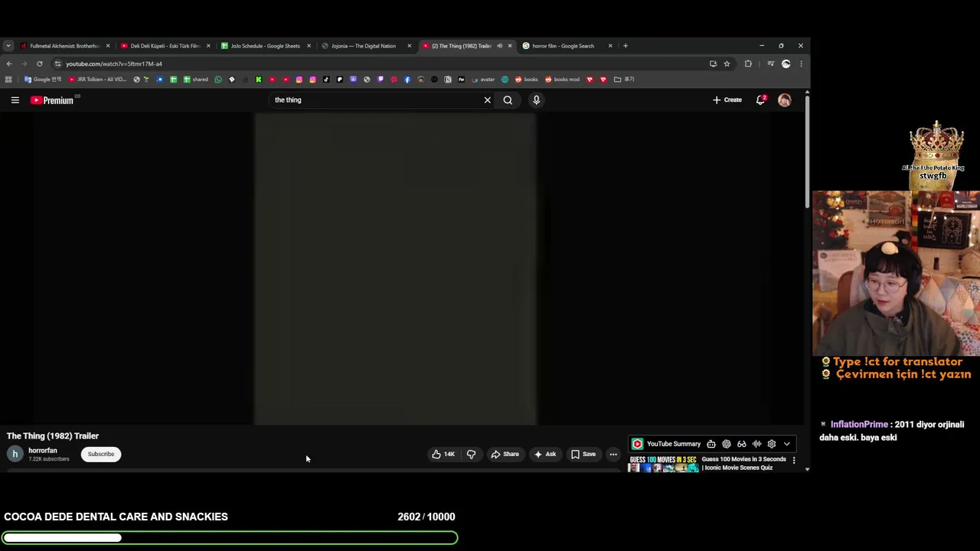
Task: Open more actions ellipsis under video
Action: click(x=613, y=455)
